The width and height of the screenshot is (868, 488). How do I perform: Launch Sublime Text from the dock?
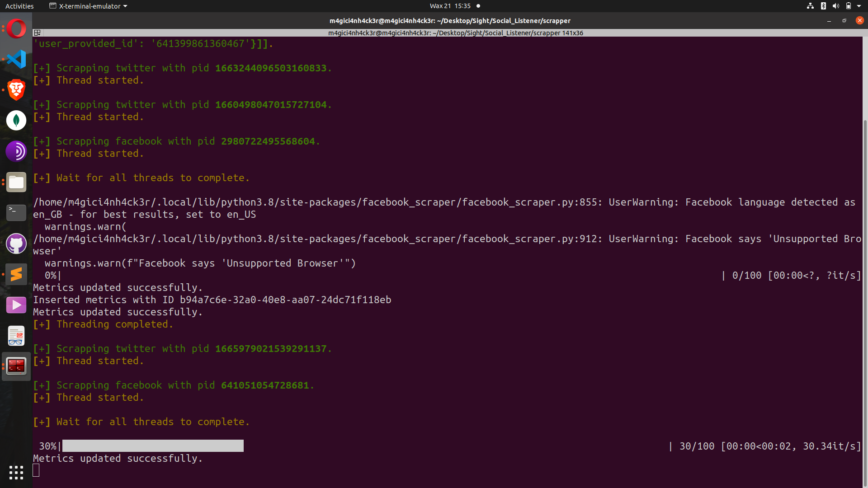click(16, 274)
